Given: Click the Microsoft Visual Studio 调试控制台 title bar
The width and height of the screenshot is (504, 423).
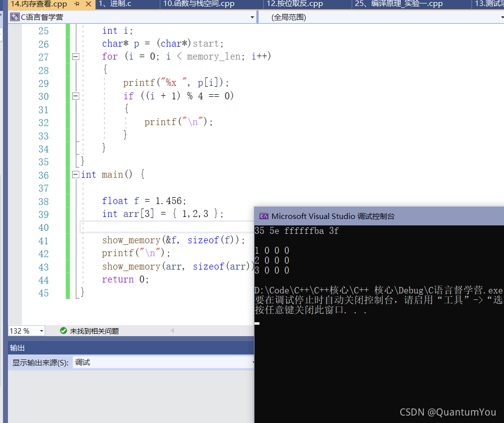Looking at the screenshot, I should 379,216.
